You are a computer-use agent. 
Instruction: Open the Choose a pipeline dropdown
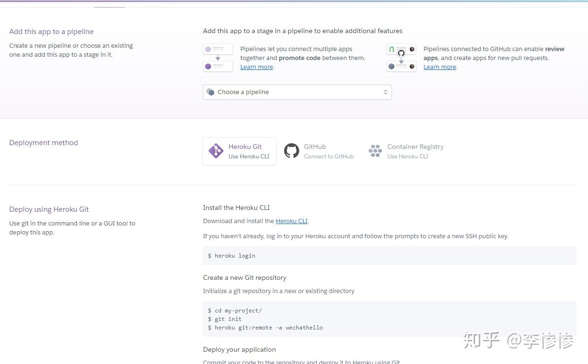[297, 92]
